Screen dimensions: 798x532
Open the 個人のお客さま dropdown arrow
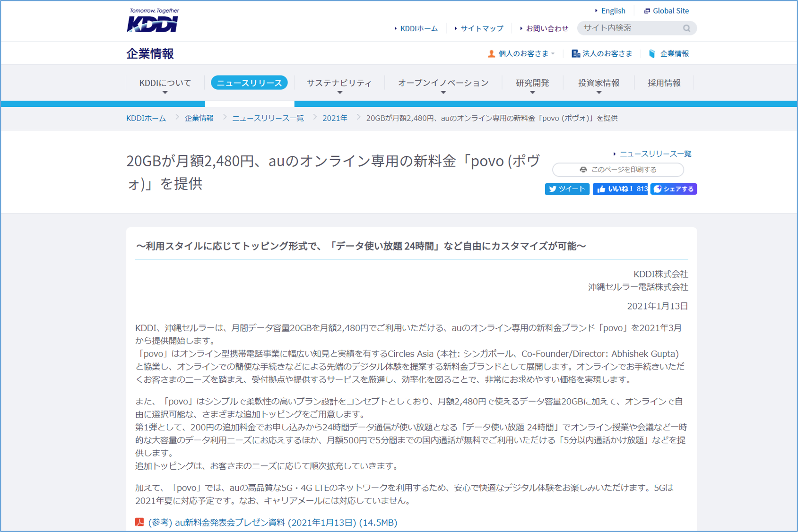tap(553, 54)
